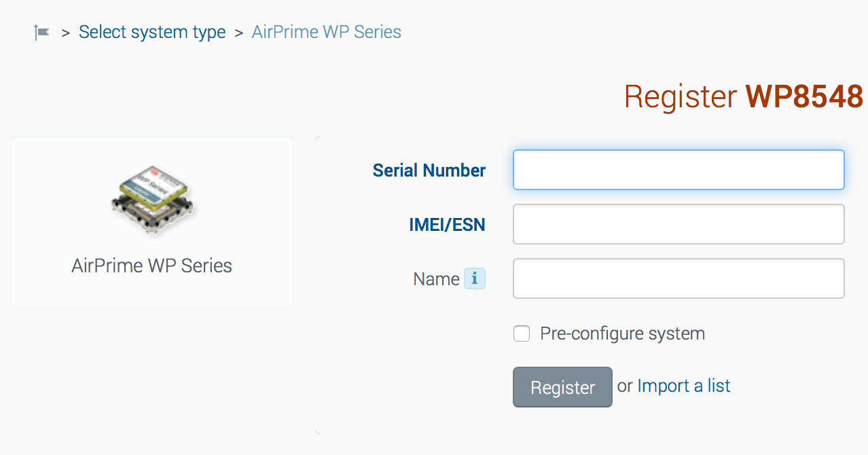Click the IMEI/ESN label

click(447, 225)
